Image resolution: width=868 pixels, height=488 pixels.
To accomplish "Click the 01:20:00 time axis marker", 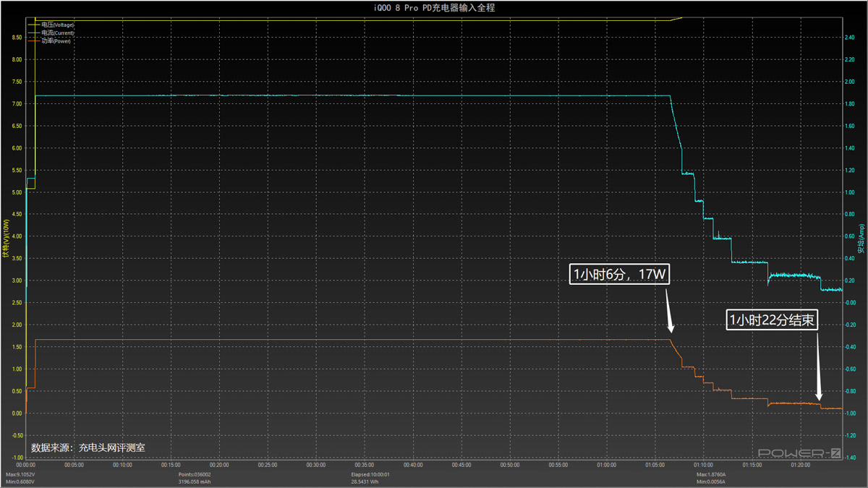I will pyautogui.click(x=801, y=465).
